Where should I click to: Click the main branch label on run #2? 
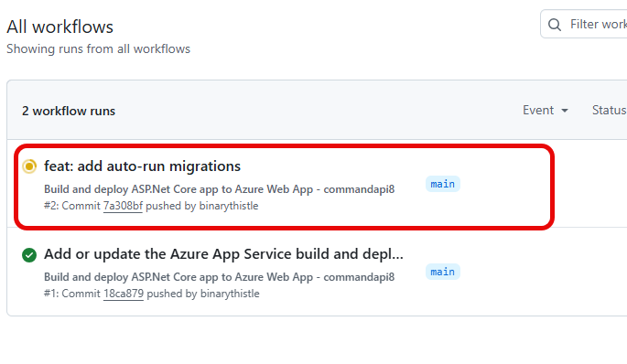[x=443, y=184]
